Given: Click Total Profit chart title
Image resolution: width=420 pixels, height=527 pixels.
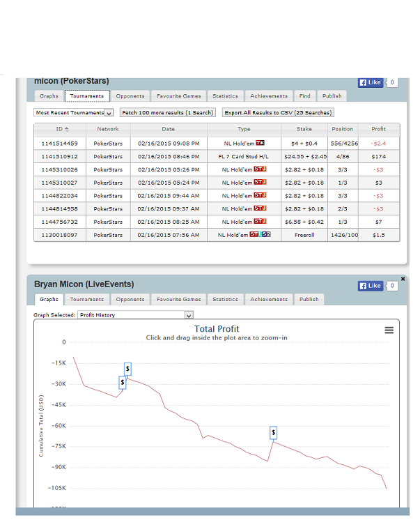Looking at the screenshot, I should 217,329.
